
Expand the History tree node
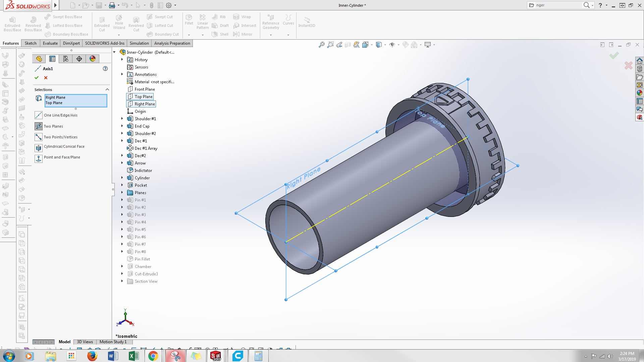122,60
